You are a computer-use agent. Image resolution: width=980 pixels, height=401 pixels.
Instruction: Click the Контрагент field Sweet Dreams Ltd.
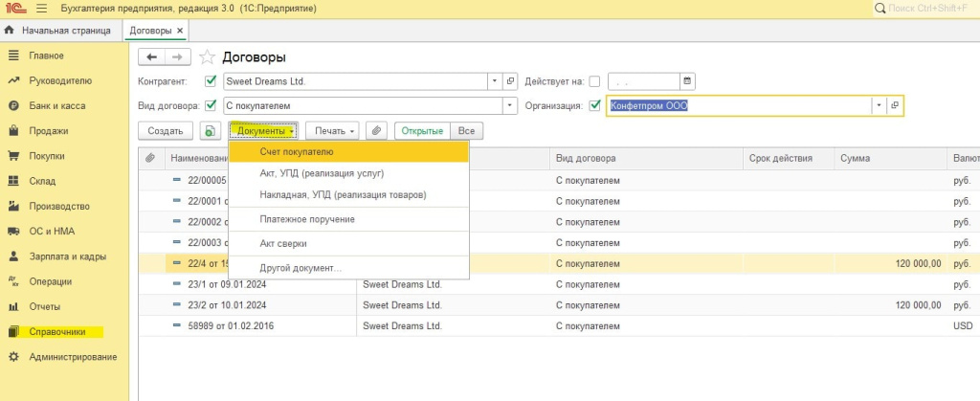click(x=356, y=81)
